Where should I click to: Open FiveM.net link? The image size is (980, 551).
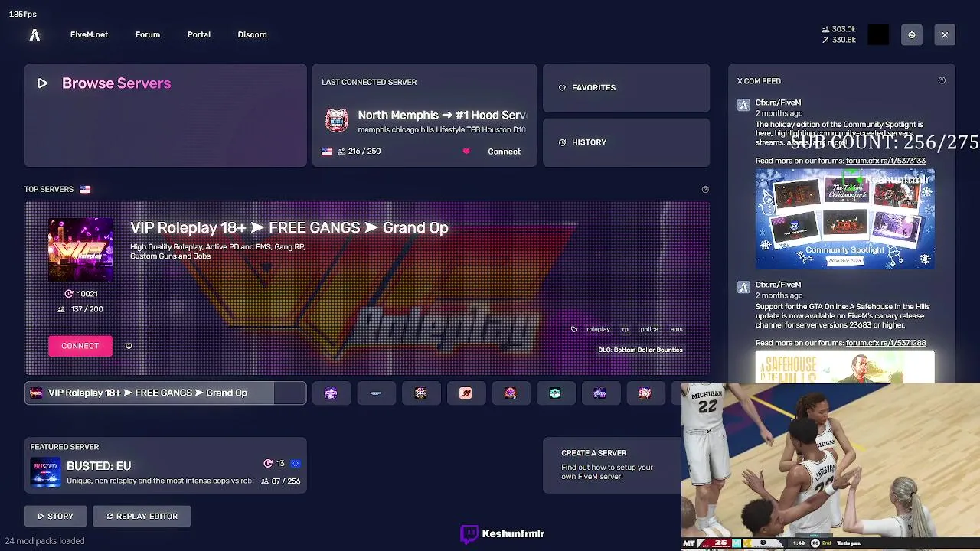click(89, 34)
